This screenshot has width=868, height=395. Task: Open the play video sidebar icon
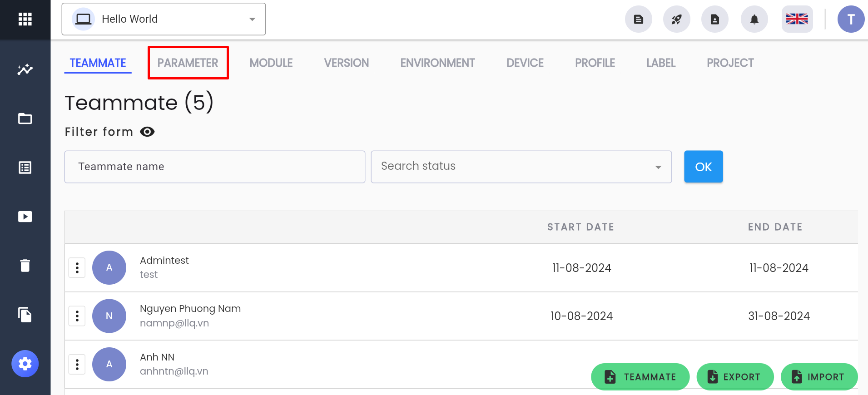[x=25, y=217]
